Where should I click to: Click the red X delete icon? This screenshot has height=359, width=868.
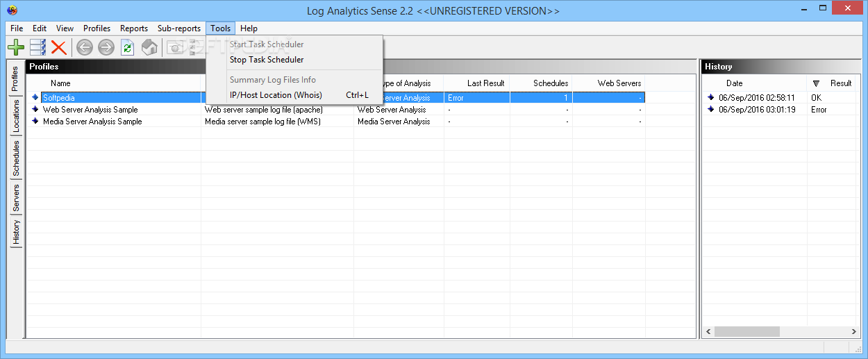click(x=58, y=47)
